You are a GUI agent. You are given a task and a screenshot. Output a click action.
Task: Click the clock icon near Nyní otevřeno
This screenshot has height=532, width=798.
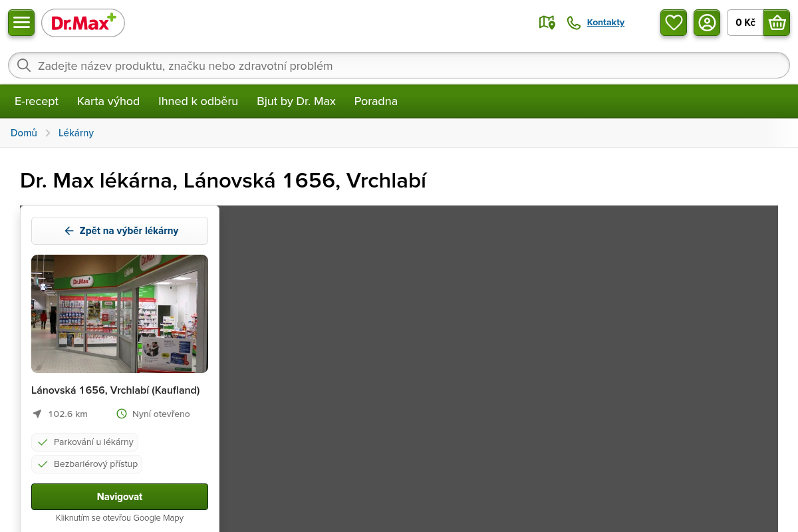[x=122, y=414]
